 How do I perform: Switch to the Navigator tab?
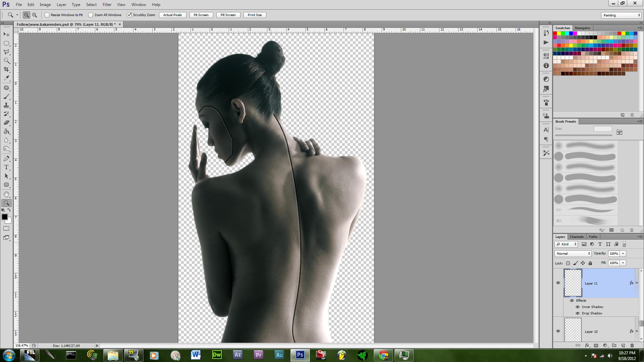(x=582, y=28)
